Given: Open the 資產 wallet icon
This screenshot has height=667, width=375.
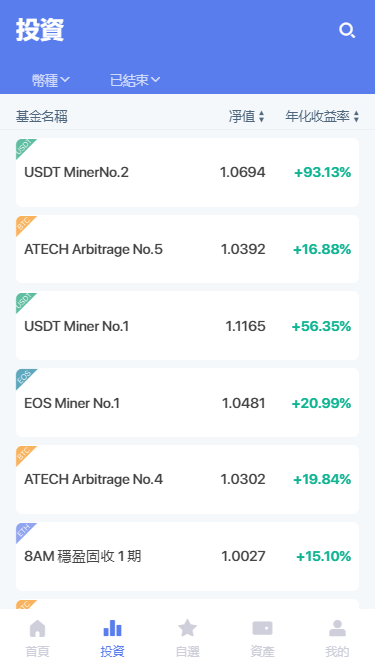Looking at the screenshot, I should click(x=262, y=628).
